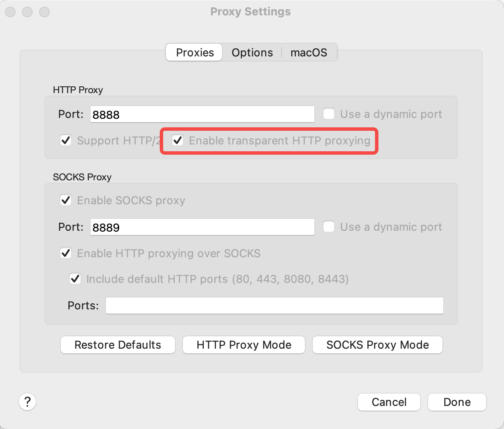Toggle Enable transparent HTTP proxying checkbox
Image resolution: width=504 pixels, height=429 pixels.
click(178, 140)
